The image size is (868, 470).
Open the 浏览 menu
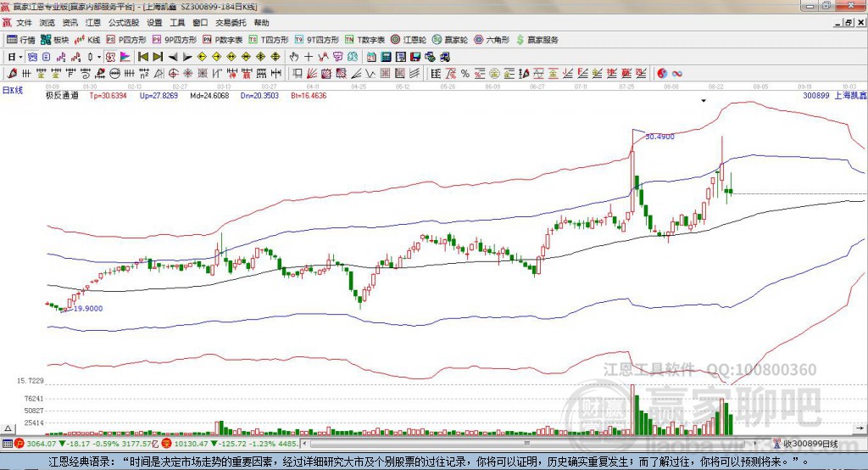point(47,23)
